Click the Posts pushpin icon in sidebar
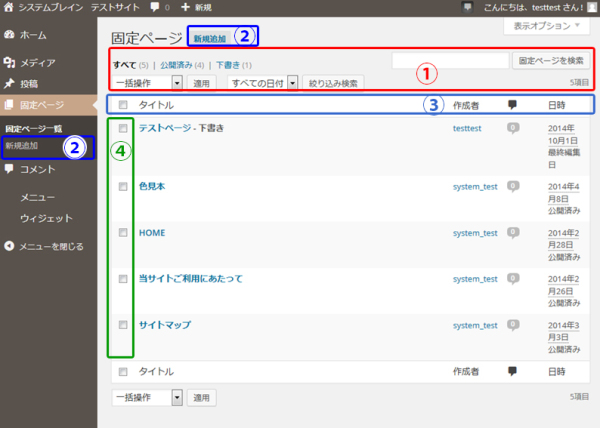Screen dimensions: 600x428 coord(10,83)
